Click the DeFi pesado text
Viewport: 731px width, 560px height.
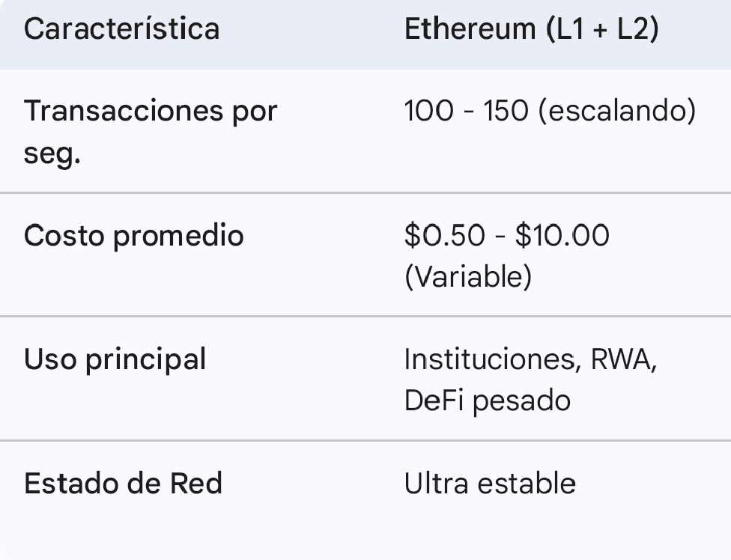(x=487, y=401)
